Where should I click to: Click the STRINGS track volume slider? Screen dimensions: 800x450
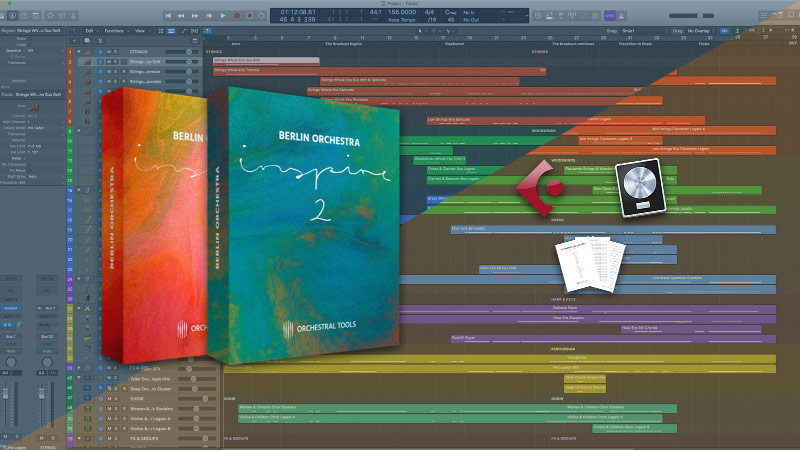tap(183, 52)
